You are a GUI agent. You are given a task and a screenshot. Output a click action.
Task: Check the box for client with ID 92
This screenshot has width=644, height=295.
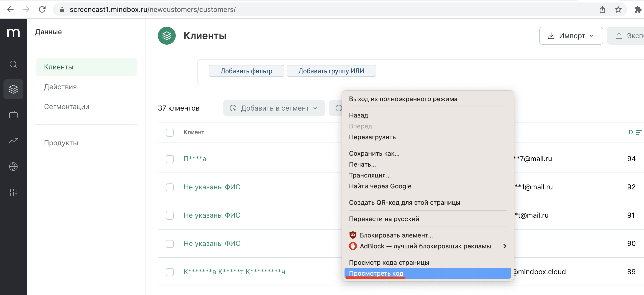pos(170,187)
